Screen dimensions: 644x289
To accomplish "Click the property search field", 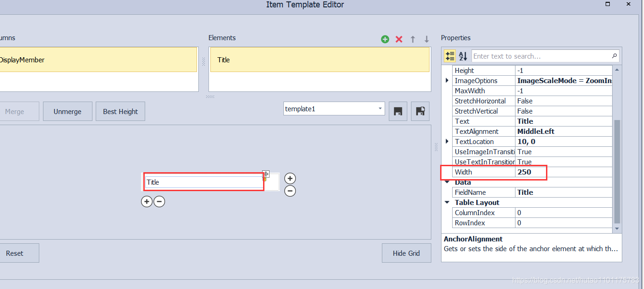I will (532, 56).
